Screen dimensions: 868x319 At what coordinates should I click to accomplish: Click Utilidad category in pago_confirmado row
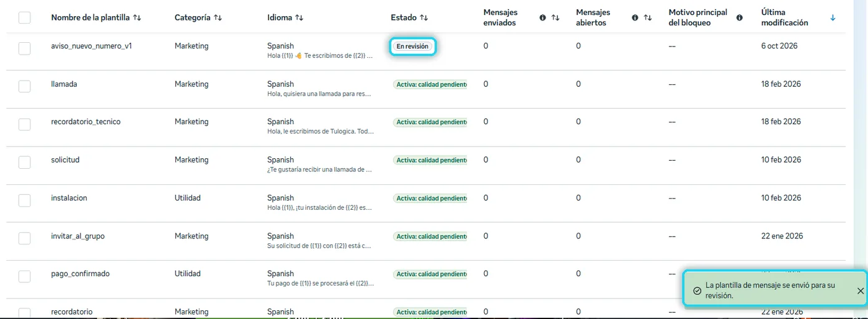188,274
